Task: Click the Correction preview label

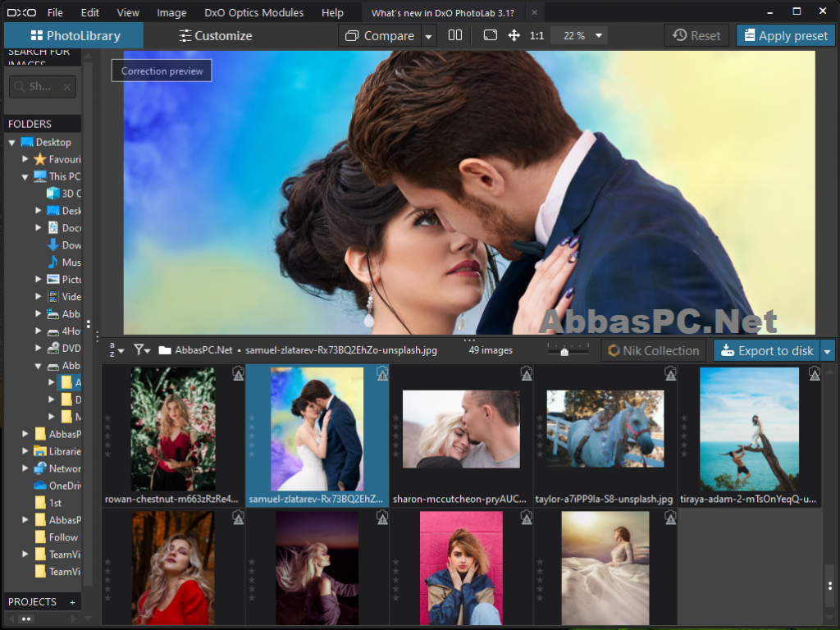Action: [162, 71]
